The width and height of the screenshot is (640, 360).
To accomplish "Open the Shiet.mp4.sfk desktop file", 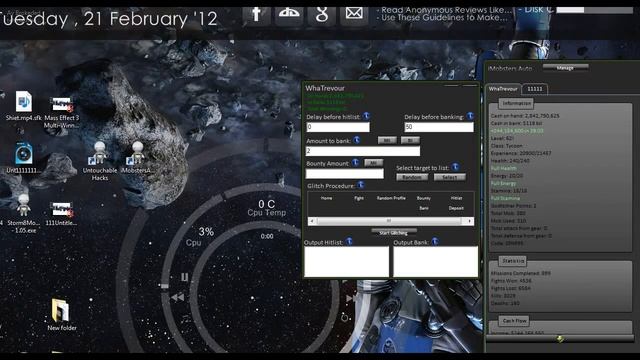I will point(23,106).
